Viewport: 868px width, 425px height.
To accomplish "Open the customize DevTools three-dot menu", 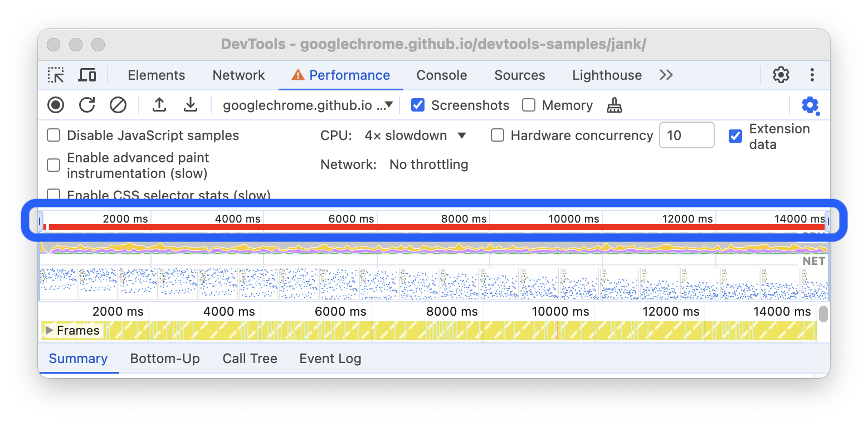I will click(812, 75).
